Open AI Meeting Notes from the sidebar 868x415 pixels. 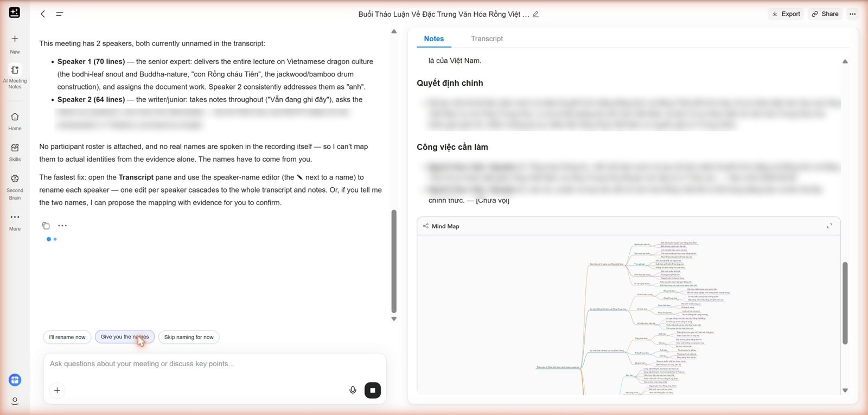coord(15,77)
